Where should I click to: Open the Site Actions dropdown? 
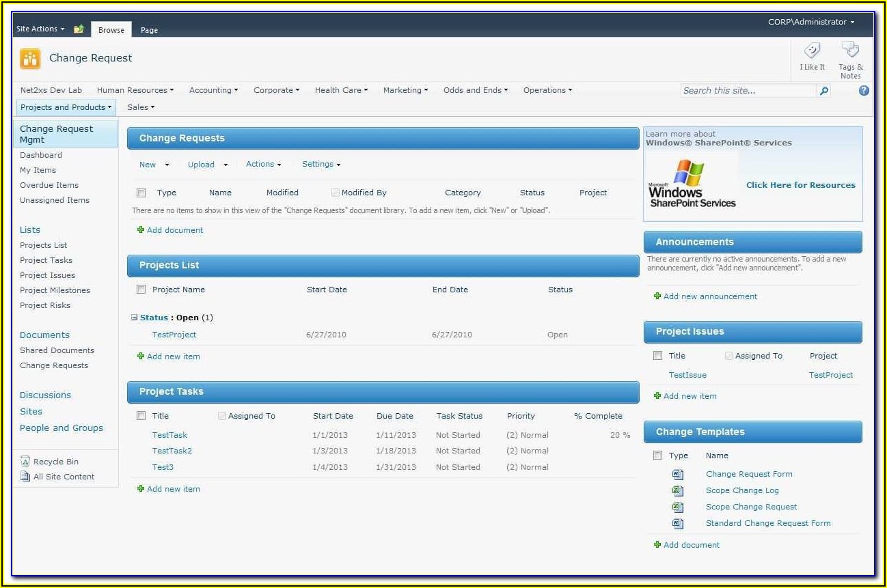pos(40,29)
